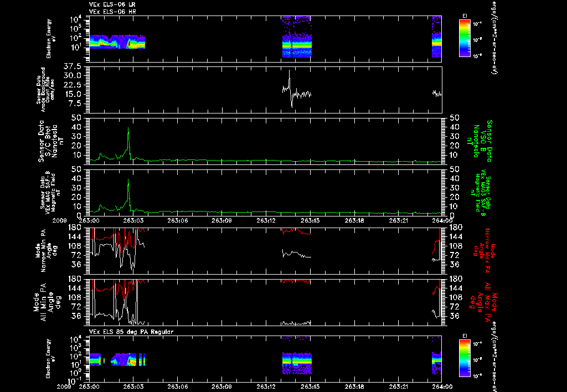Click the 7.5 tick on the count rate axis
Screen dimensions: 567x392
pos(75,104)
